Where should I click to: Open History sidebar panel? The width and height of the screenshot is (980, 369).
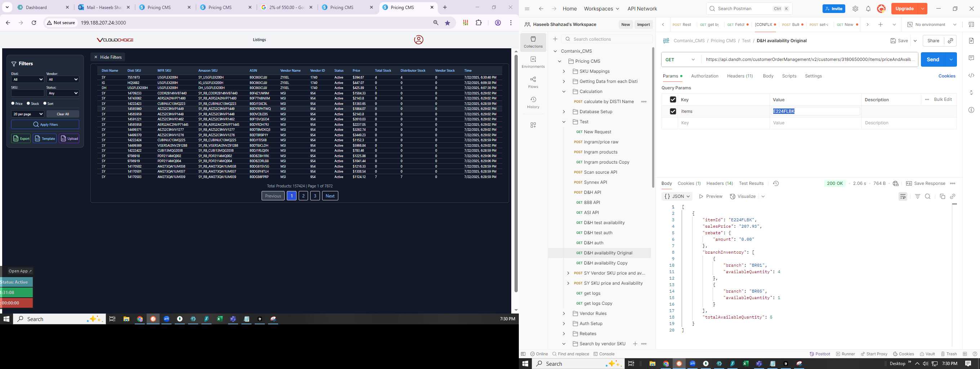[x=533, y=103]
